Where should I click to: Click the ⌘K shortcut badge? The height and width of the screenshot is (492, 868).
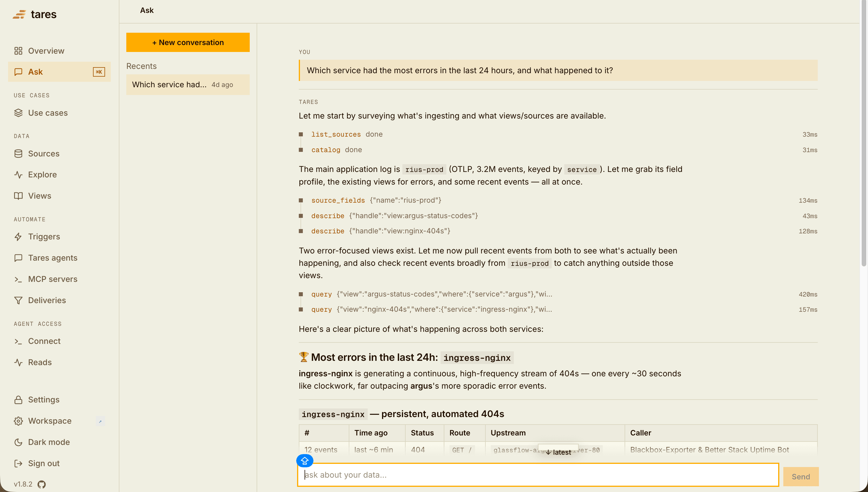(x=99, y=72)
